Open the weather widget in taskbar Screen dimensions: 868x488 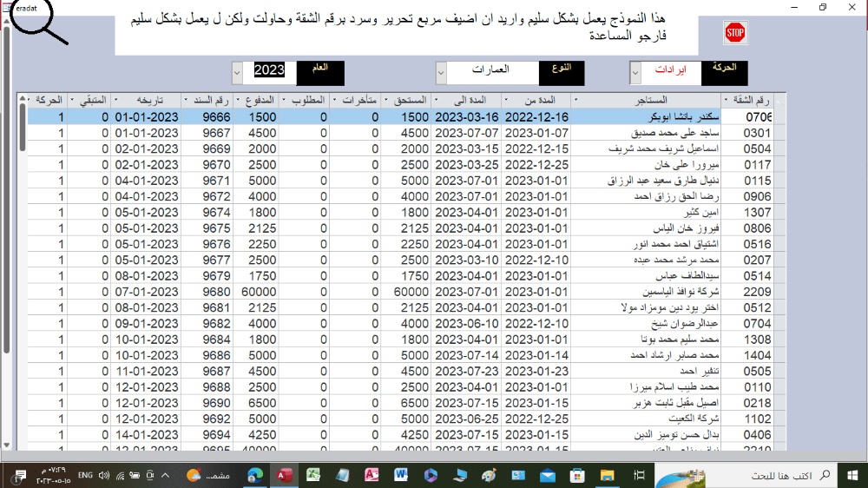[208, 475]
